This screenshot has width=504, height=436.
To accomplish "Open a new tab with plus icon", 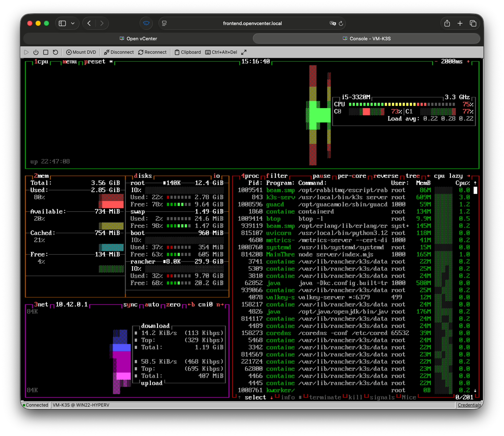I will tap(460, 23).
